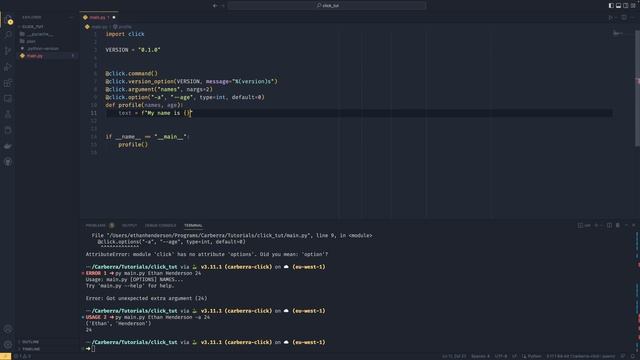Select the main.py editor tab

pos(99,17)
